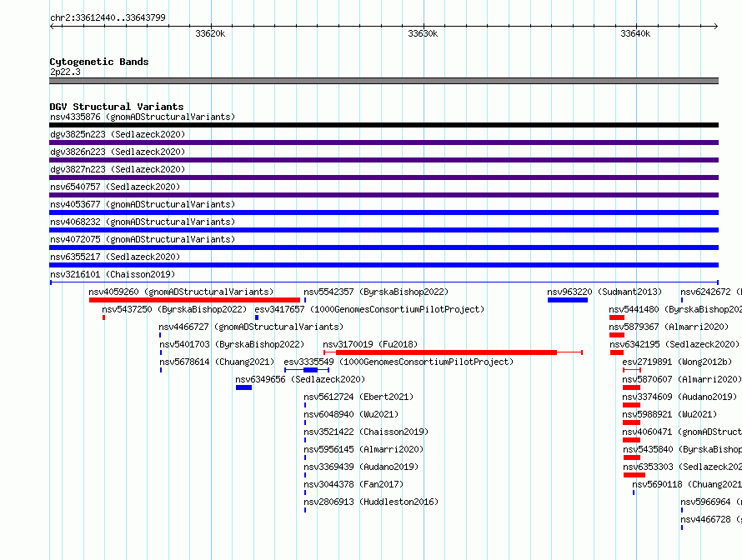Select the nsv5690118 Chuang2021 label

[687, 484]
